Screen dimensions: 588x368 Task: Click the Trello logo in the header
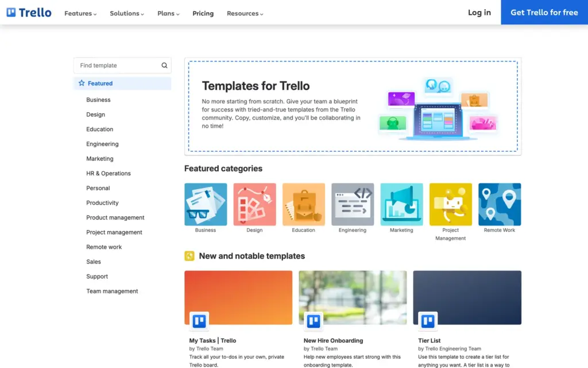(x=29, y=13)
